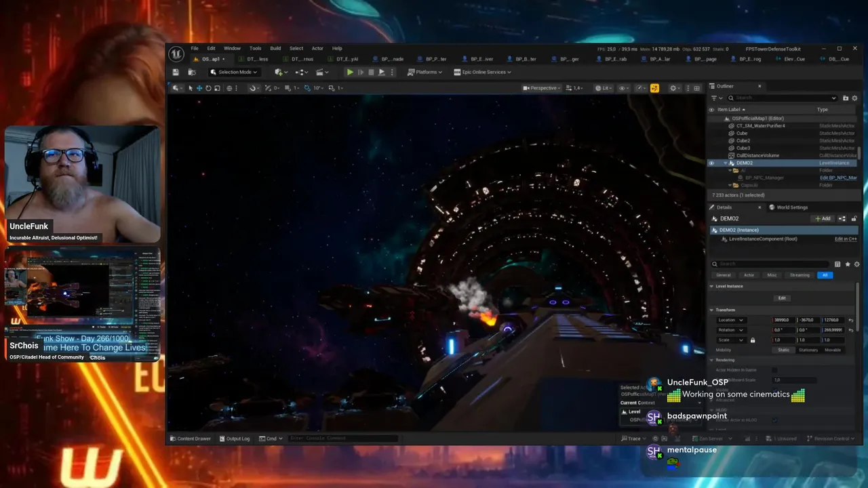
Task: Toggle scale snapping in viewport
Action: pos(331,88)
